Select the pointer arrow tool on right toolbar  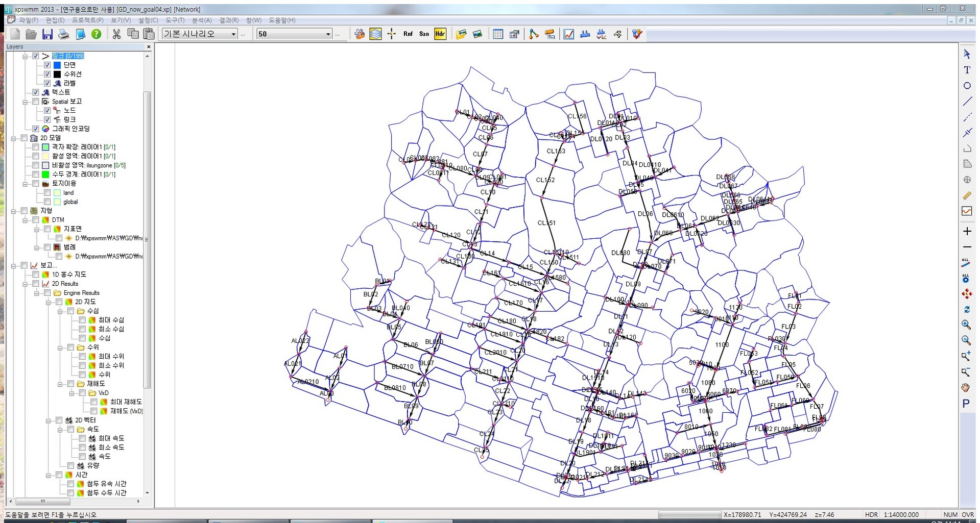tap(967, 54)
